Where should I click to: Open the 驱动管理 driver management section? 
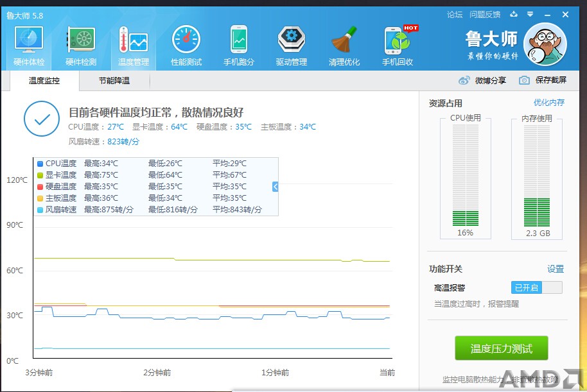[292, 46]
